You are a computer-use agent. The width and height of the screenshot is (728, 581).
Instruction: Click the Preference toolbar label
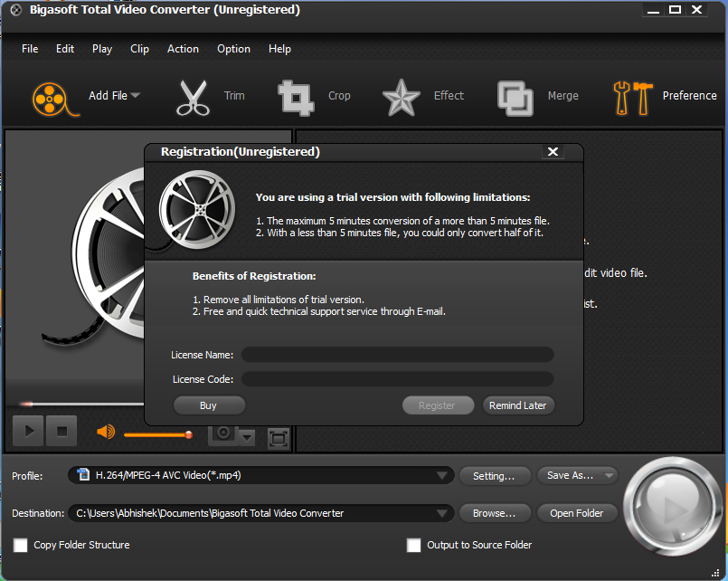[x=689, y=96]
